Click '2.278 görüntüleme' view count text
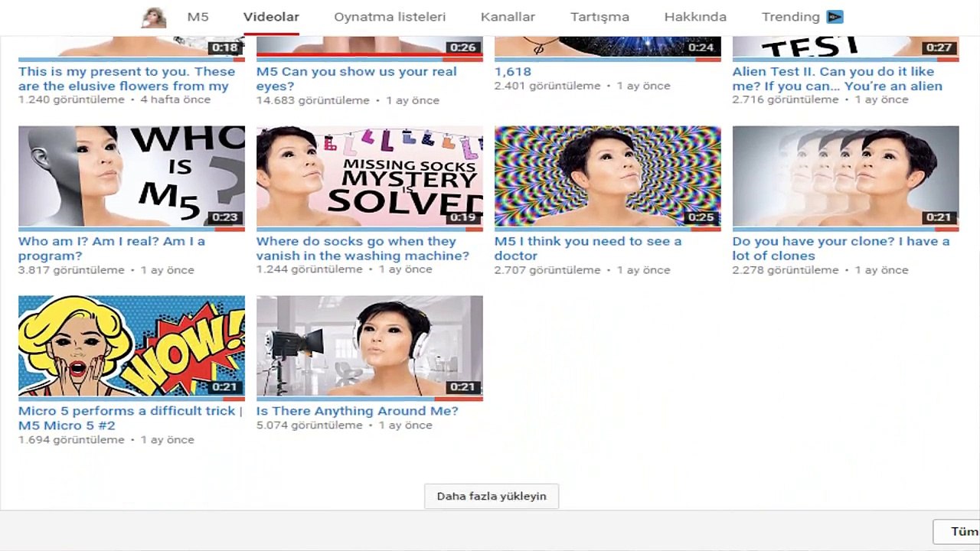 click(x=786, y=270)
